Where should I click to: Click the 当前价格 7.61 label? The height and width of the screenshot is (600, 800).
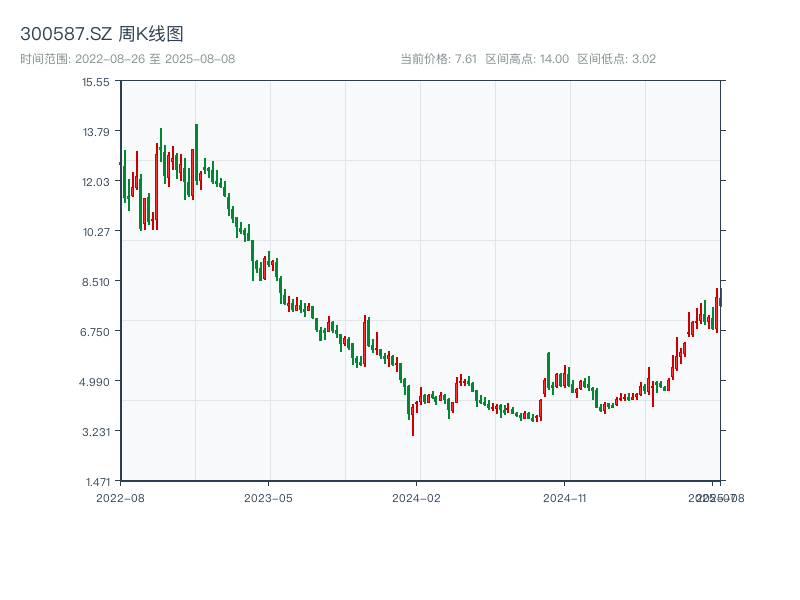[438, 59]
